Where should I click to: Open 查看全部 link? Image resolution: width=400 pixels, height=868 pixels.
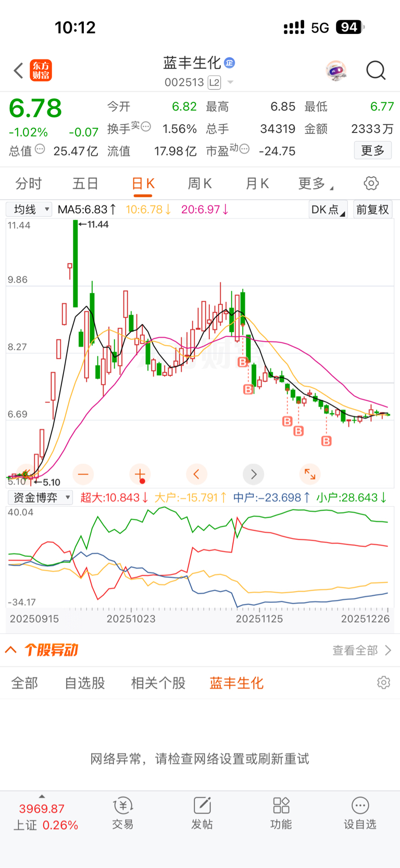(x=361, y=651)
